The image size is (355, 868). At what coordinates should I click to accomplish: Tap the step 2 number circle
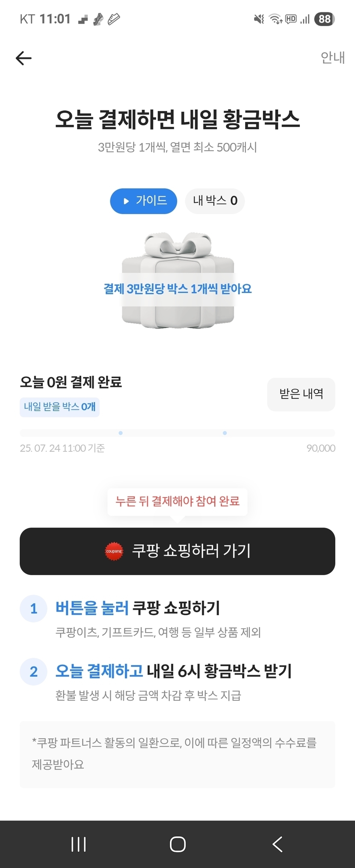[x=33, y=672]
